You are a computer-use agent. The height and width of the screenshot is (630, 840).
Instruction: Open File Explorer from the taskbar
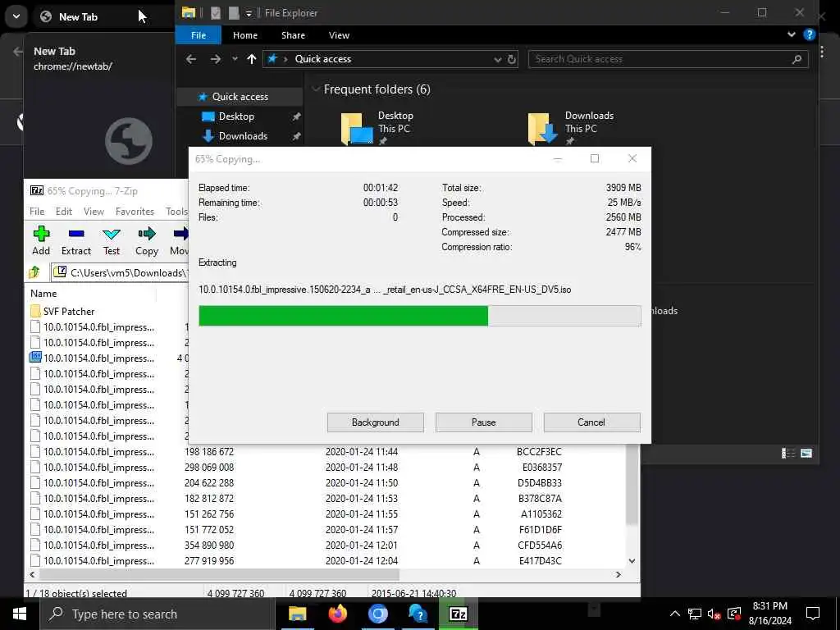297,614
